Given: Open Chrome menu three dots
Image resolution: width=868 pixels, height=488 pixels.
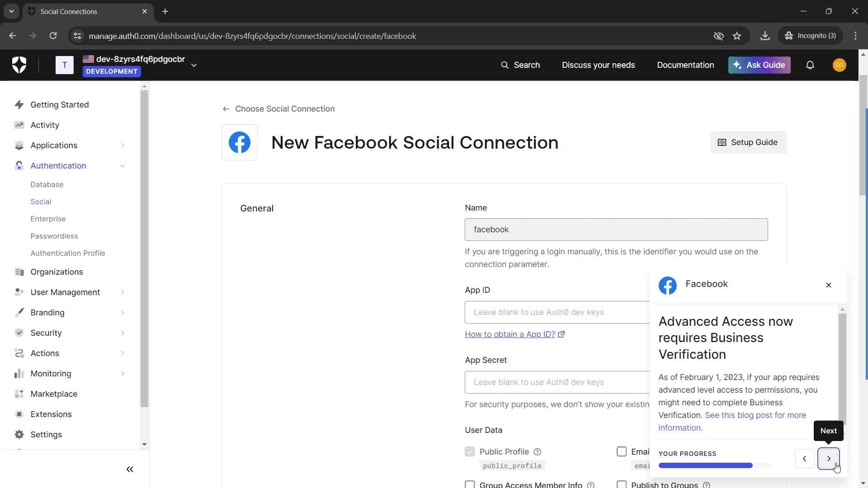Looking at the screenshot, I should point(856,36).
